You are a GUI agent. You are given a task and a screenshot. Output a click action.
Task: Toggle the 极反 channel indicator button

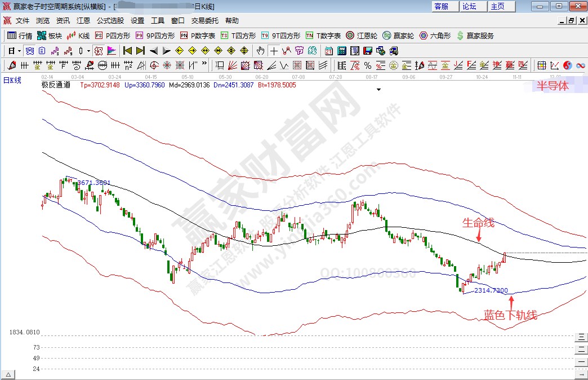pyautogui.click(x=99, y=50)
